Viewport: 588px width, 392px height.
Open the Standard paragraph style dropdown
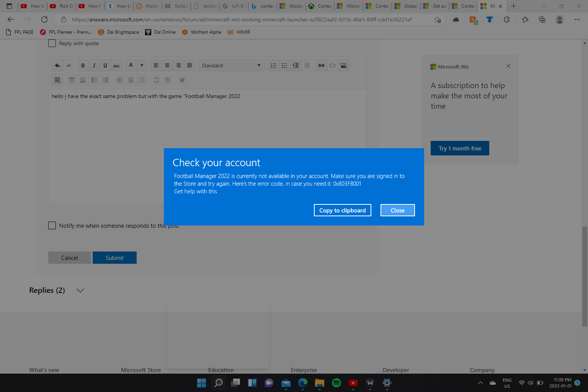click(x=231, y=65)
